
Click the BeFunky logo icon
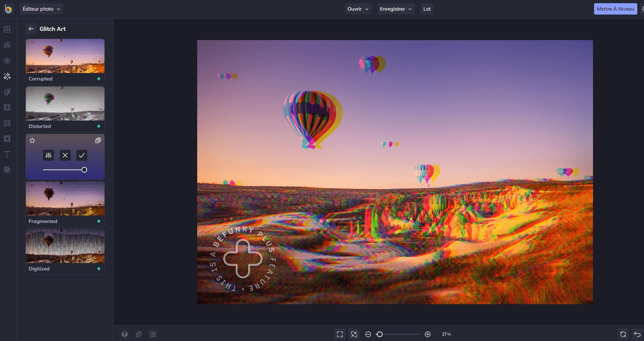click(x=8, y=9)
